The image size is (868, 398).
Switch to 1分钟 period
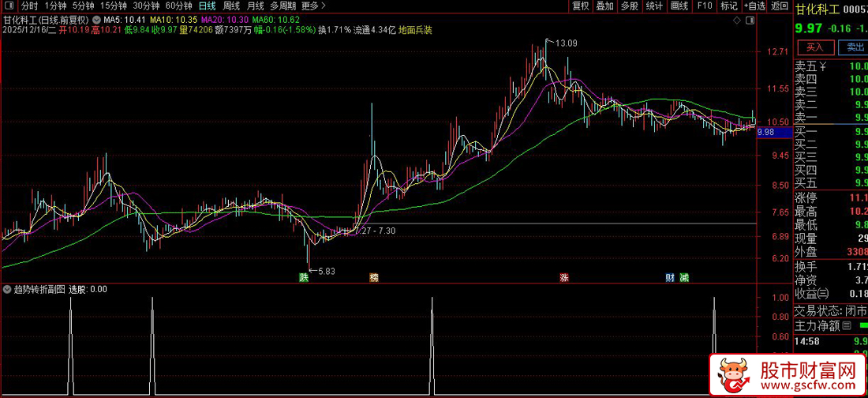55,6
